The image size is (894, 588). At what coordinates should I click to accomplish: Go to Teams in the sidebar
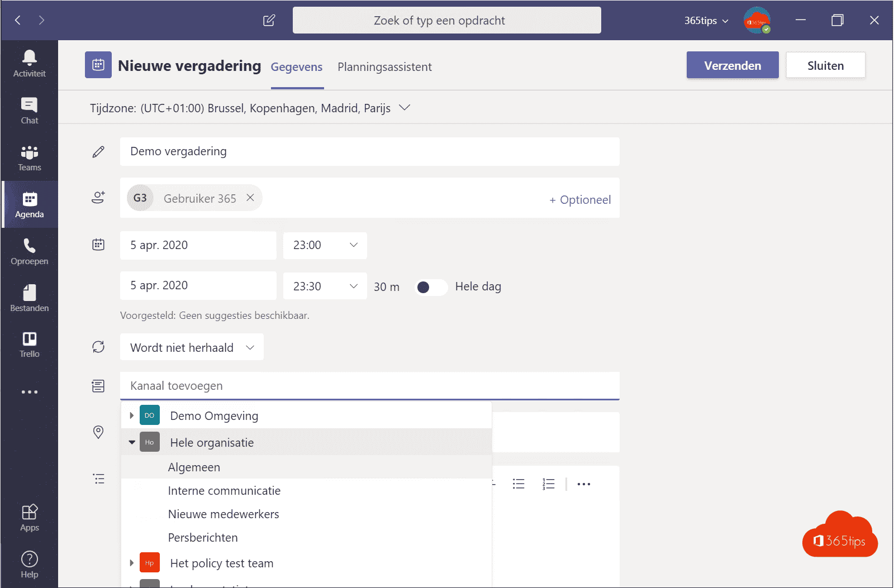pyautogui.click(x=30, y=158)
